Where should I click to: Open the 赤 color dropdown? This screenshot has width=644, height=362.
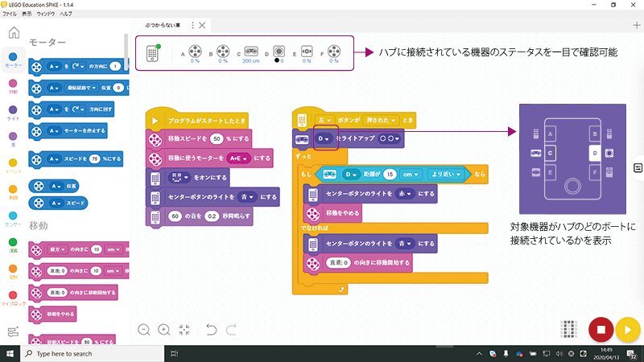405,194
